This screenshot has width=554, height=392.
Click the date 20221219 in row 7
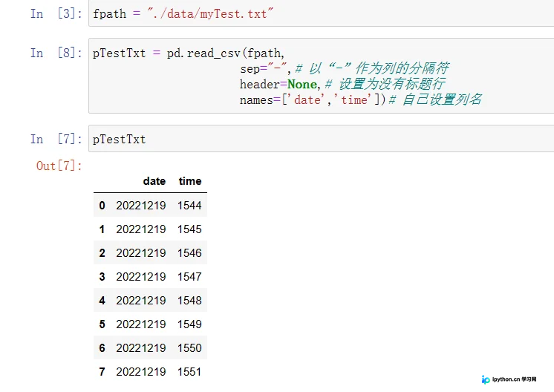(x=141, y=372)
